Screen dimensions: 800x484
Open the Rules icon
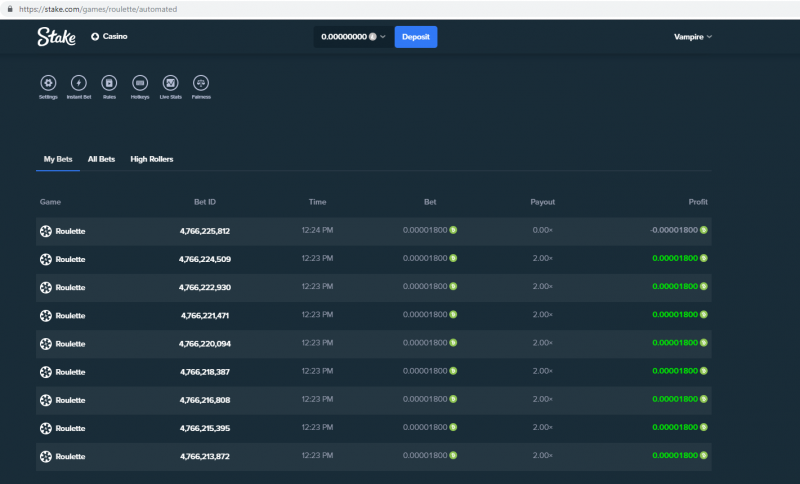109,83
